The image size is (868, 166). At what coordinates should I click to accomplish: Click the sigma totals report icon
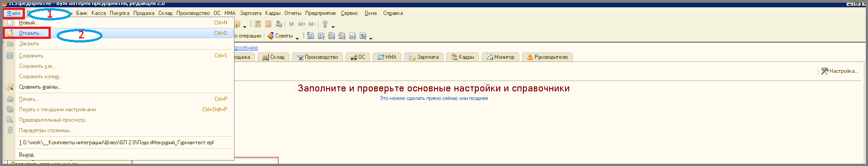[310, 36]
